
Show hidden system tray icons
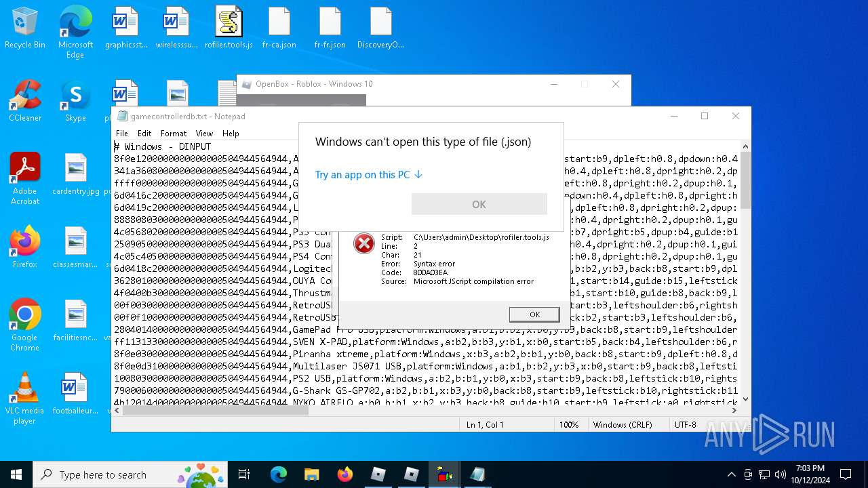click(x=731, y=474)
